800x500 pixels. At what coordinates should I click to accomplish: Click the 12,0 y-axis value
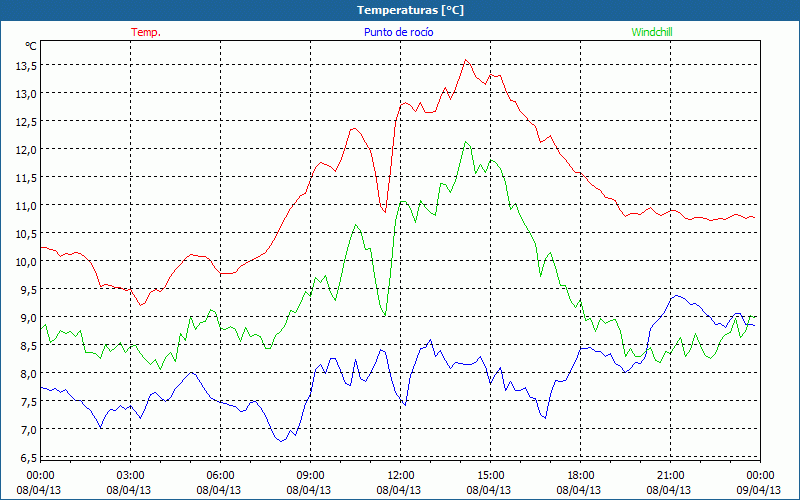26,149
